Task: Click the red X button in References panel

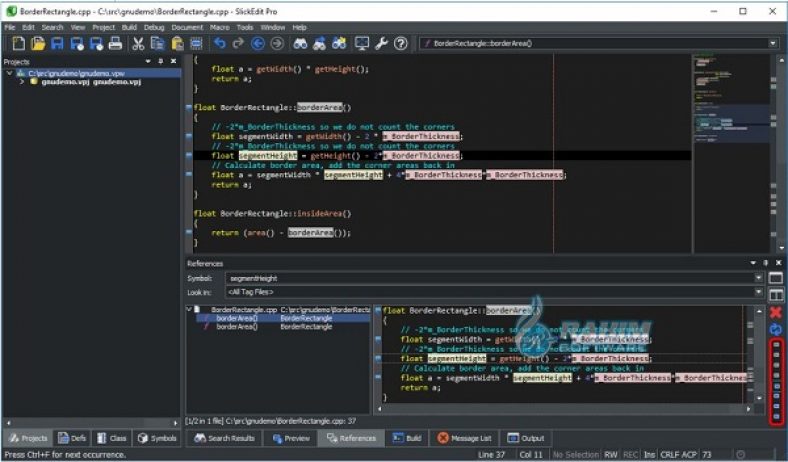Action: coord(775,312)
